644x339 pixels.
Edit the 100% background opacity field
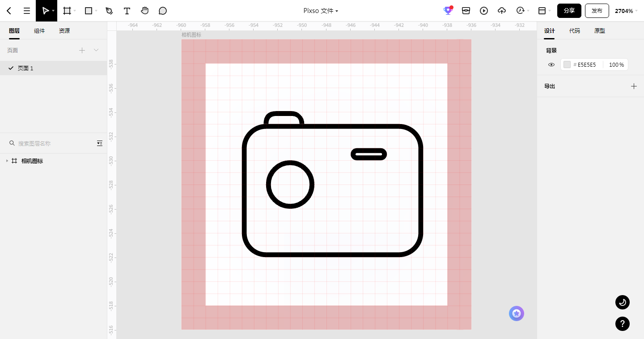tap(616, 65)
